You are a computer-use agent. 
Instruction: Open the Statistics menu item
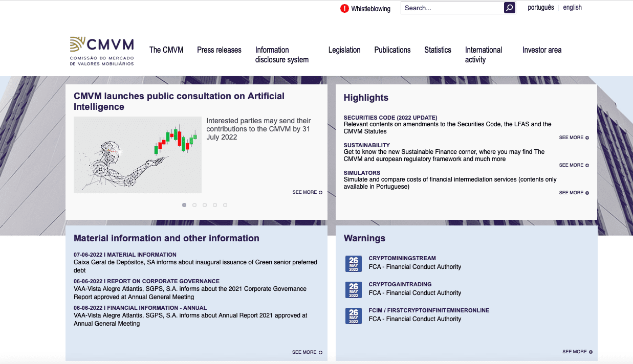[438, 50]
